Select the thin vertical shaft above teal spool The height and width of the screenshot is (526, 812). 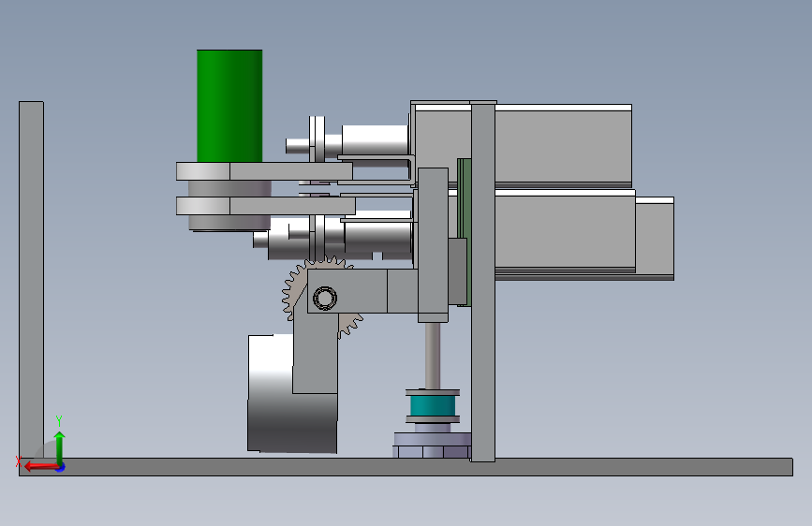pos(433,357)
